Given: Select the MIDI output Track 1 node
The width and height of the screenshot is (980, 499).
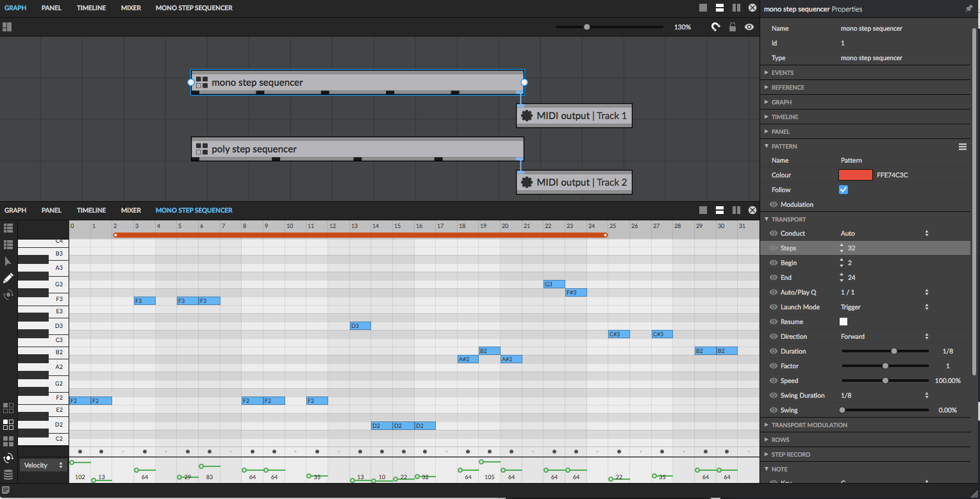Looking at the screenshot, I should pos(574,116).
